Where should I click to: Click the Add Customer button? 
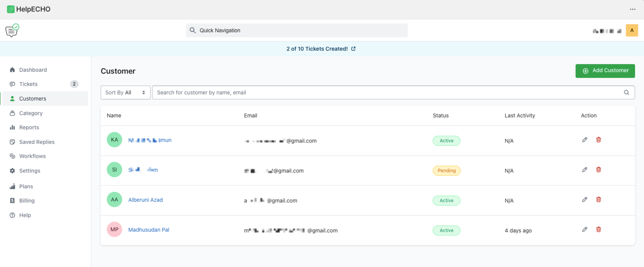605,71
